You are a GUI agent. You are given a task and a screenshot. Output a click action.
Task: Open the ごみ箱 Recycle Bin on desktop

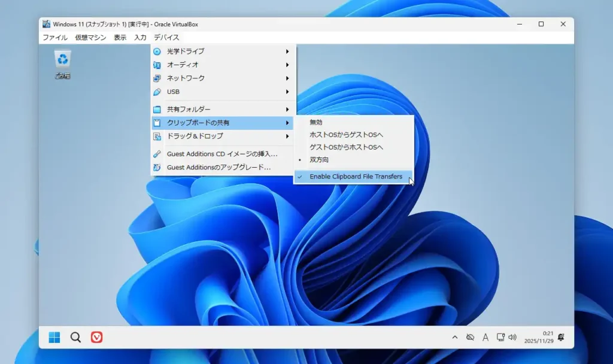click(x=62, y=59)
